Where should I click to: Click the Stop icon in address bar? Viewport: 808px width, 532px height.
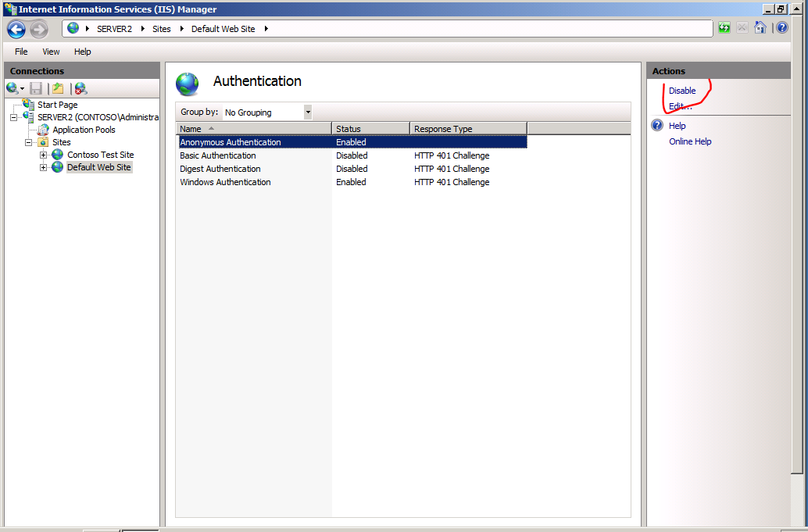[742, 28]
